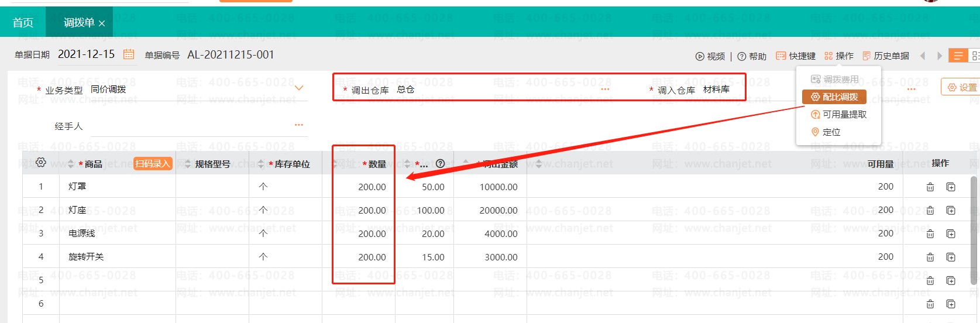Delete the 电源线 row
The width and height of the screenshot is (980, 323).
(930, 233)
